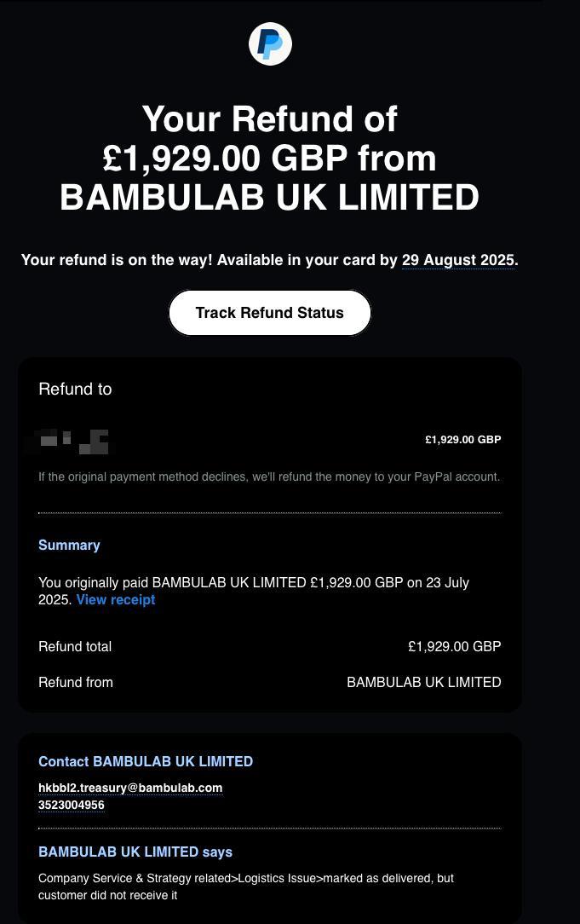Click the You originally paid sentence
Screen dimensions: 580x924
[x=253, y=583]
